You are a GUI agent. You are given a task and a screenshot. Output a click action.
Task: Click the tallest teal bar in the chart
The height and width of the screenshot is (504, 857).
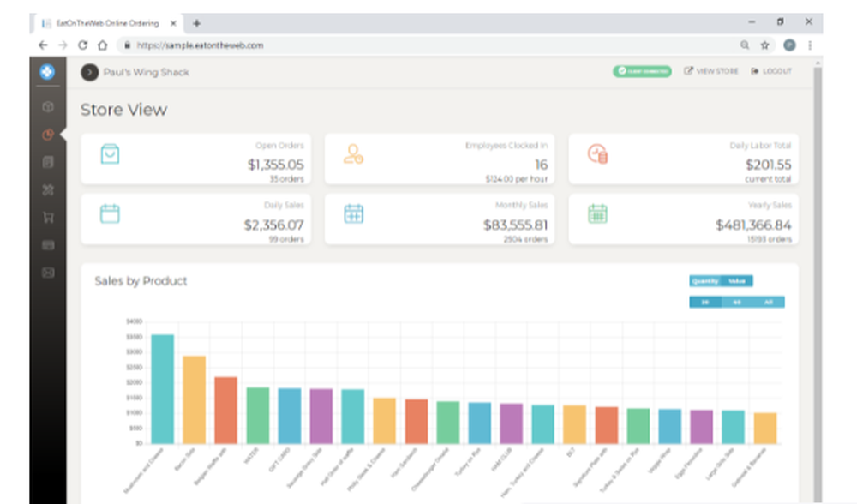162,388
